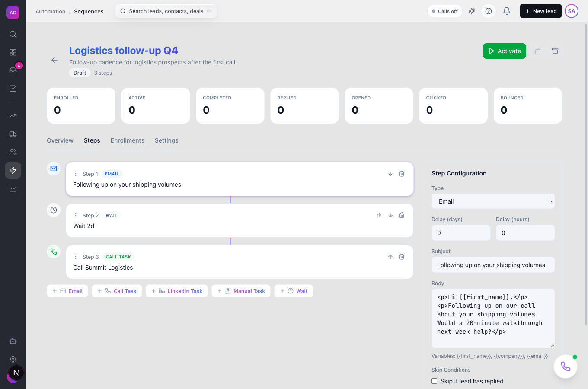Add a Wait step

point(294,291)
